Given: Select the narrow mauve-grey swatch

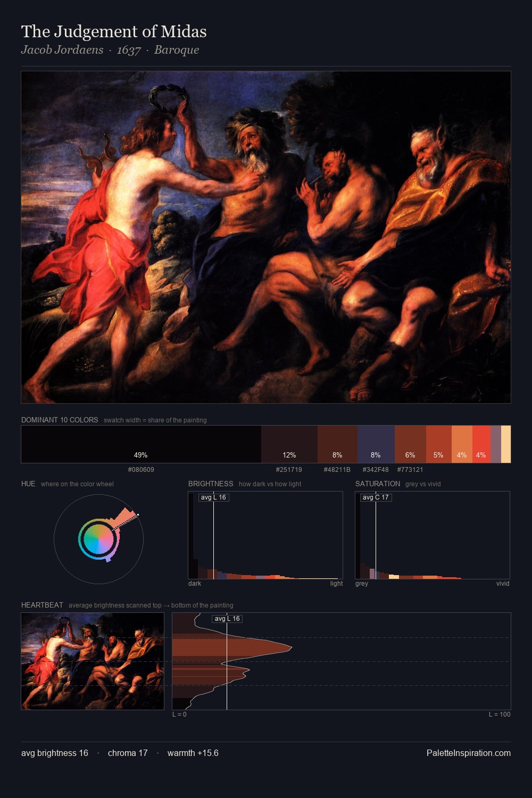Looking at the screenshot, I should click(x=496, y=444).
